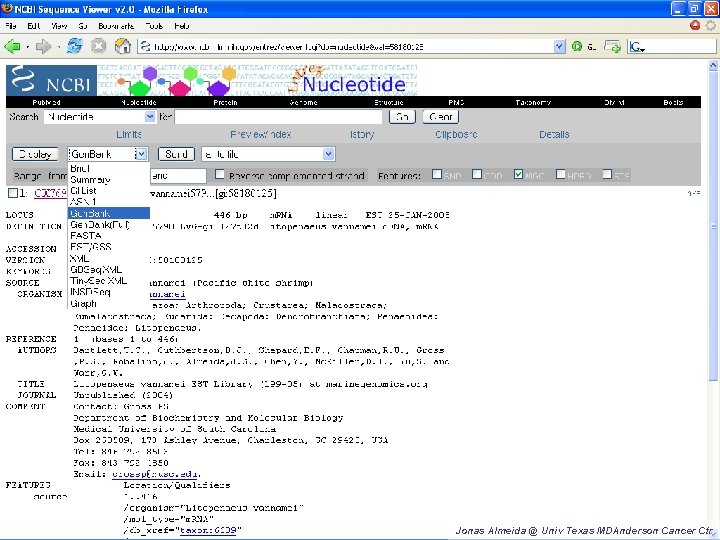Image resolution: width=720 pixels, height=540 pixels.
Task: Click the browser address bar URL
Action: tap(288, 46)
